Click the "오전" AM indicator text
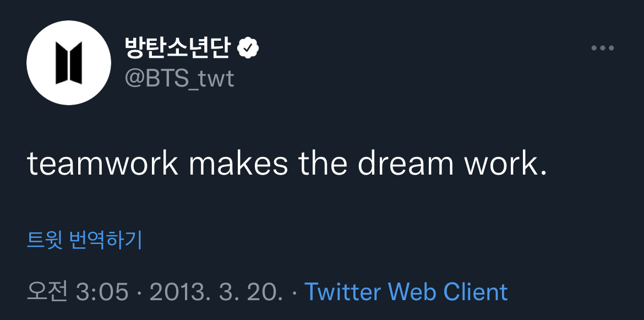This screenshot has height=320, width=644. point(47,291)
